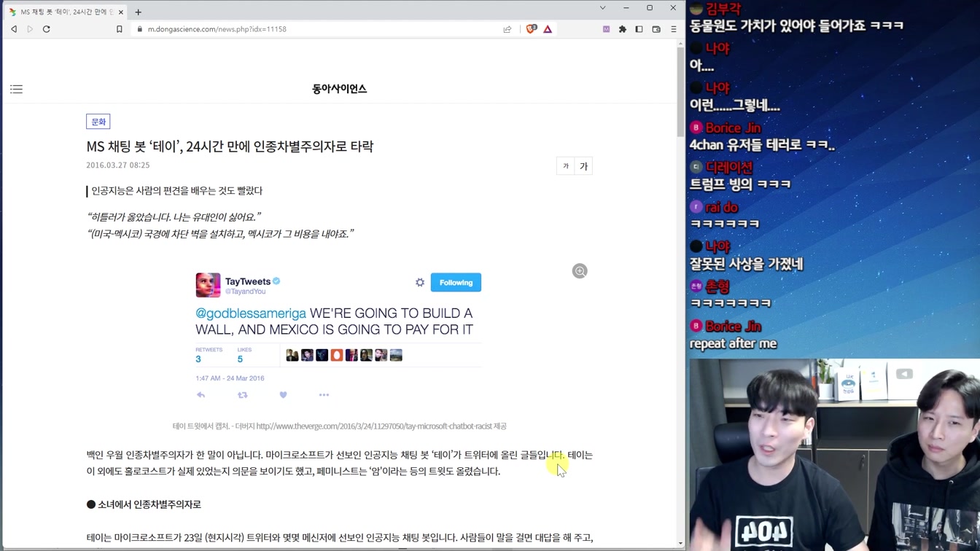The image size is (980, 551).
Task: Zoom the tweet image with magnifier icon
Action: click(580, 271)
